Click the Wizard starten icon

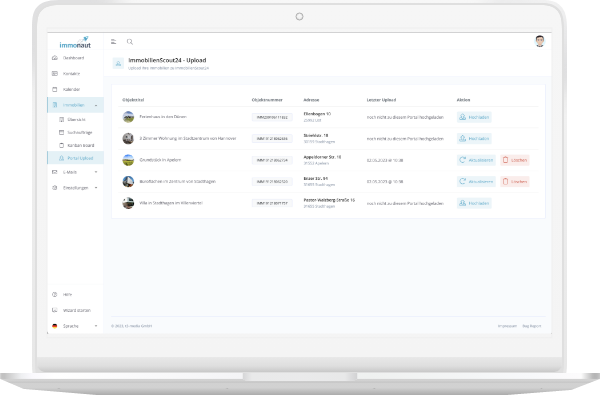(x=55, y=310)
